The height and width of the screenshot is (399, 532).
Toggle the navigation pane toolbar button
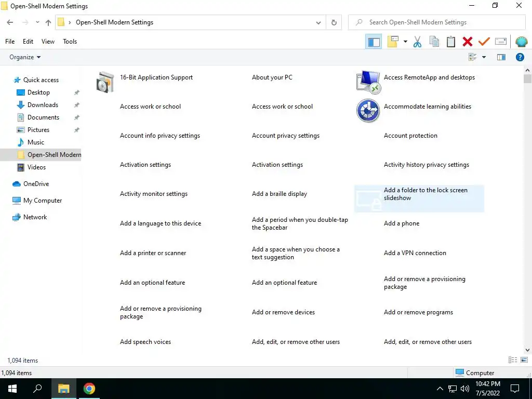(x=374, y=42)
